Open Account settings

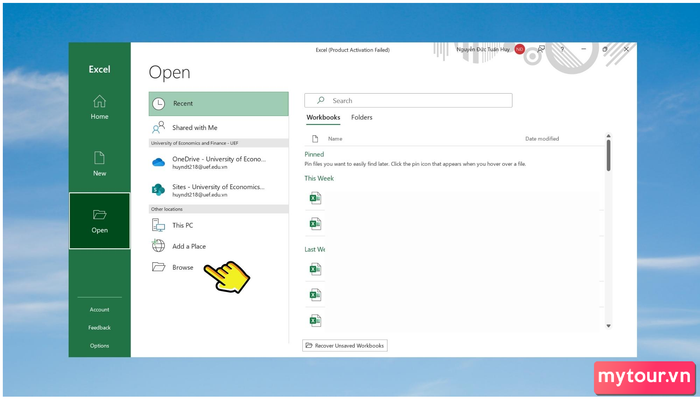pyautogui.click(x=99, y=309)
